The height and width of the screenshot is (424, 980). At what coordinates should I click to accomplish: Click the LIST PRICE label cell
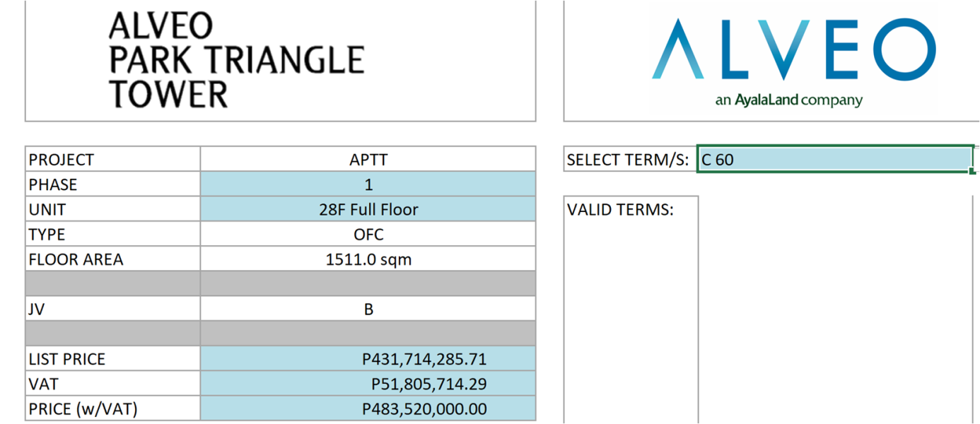113,359
